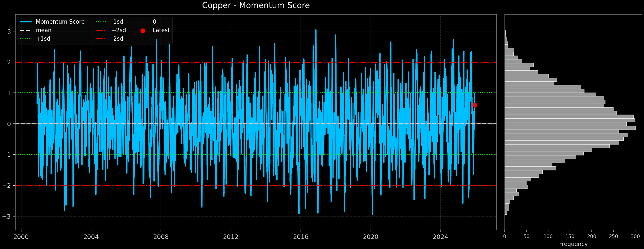Click the y-axis tick label 3
644x249 pixels.
(x=9, y=32)
